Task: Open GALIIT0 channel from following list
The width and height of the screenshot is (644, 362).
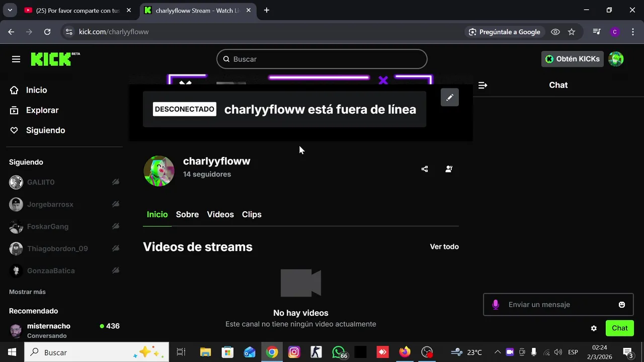Action: 41,182
